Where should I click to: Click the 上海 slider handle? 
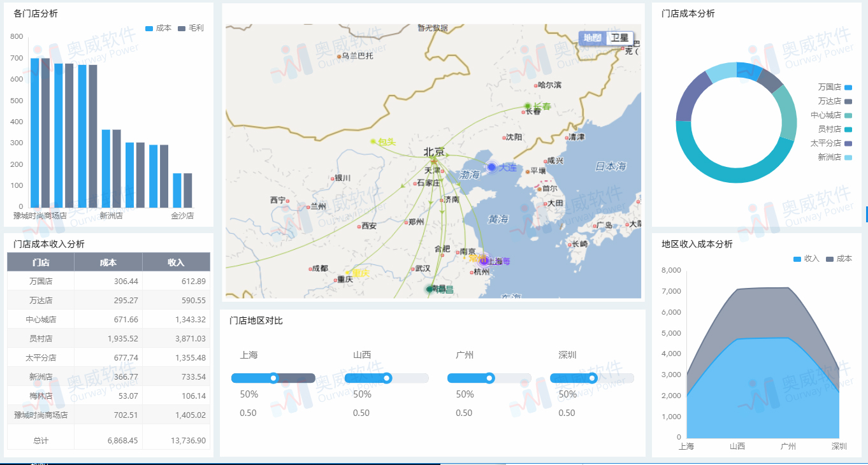pos(274,378)
